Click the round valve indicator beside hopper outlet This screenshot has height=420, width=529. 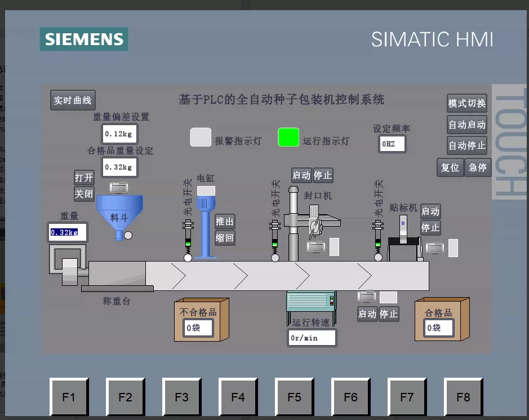[x=128, y=236]
